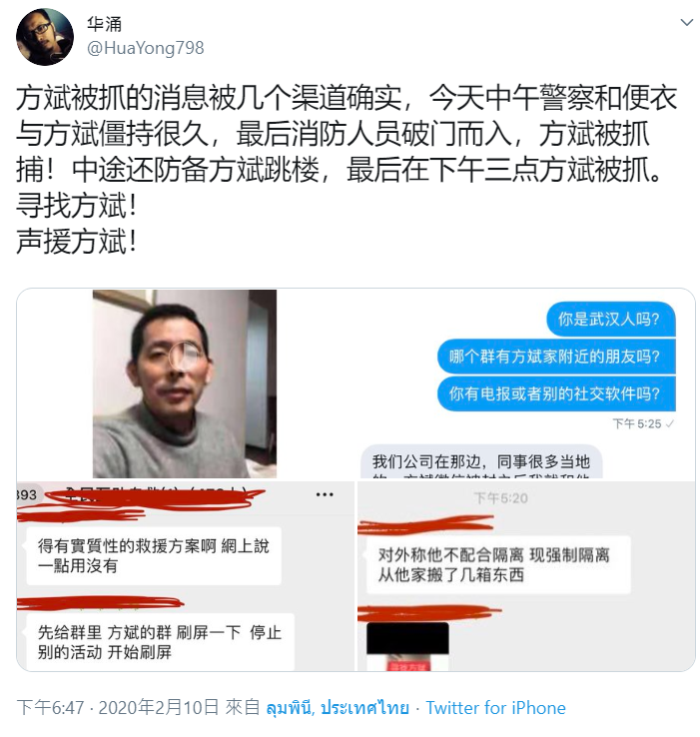Open the bottom-right chat screenshot
Image resolution: width=700 pixels, height=737 pixels.
[x=525, y=576]
